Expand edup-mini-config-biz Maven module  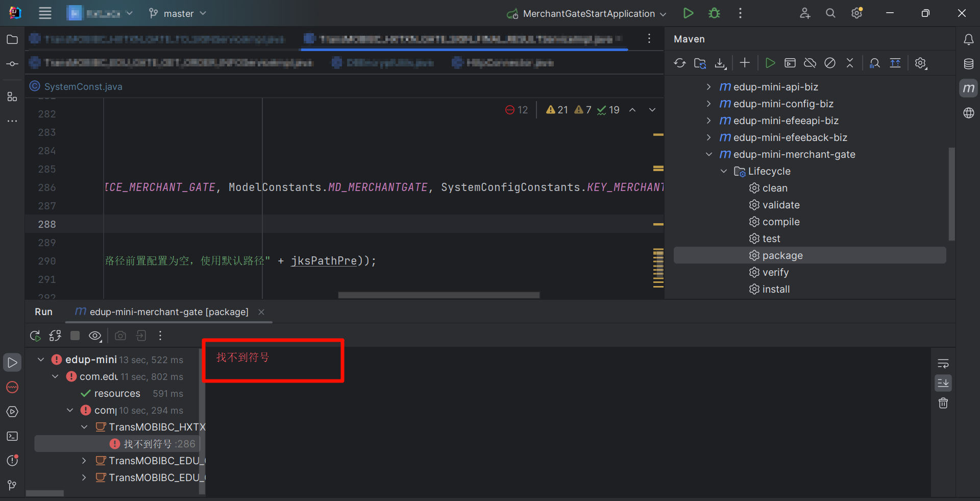pyautogui.click(x=708, y=104)
